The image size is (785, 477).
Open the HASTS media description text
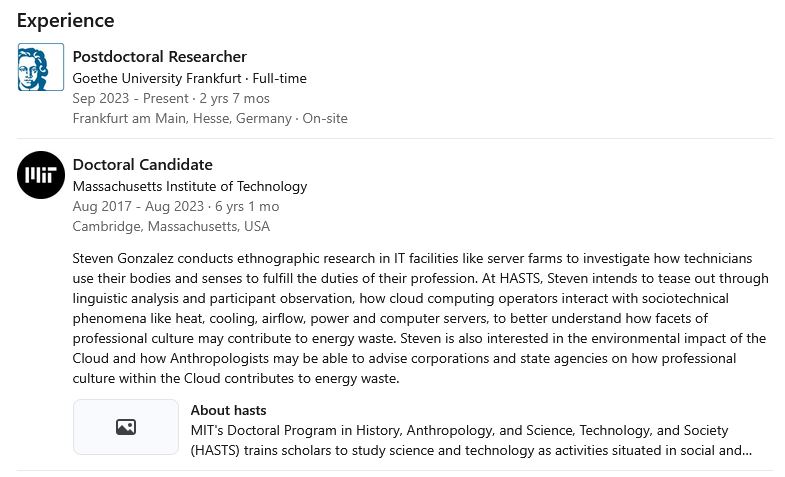coord(470,440)
